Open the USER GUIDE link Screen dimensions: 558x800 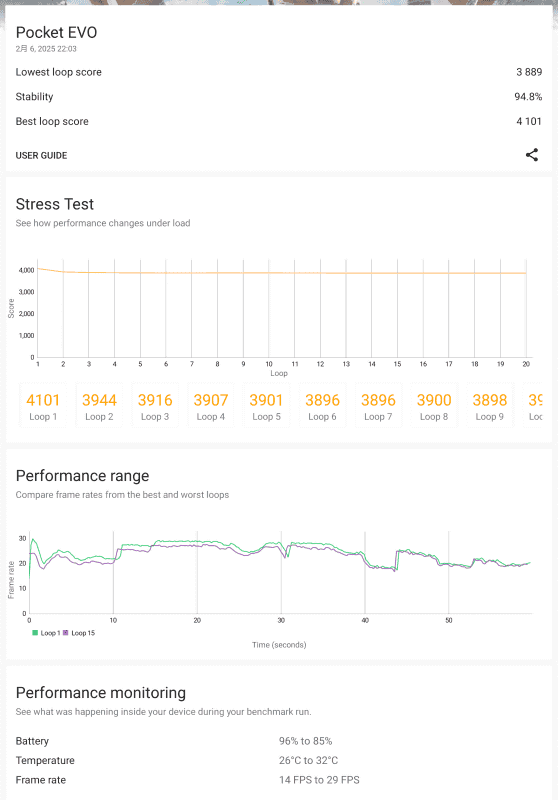41,155
